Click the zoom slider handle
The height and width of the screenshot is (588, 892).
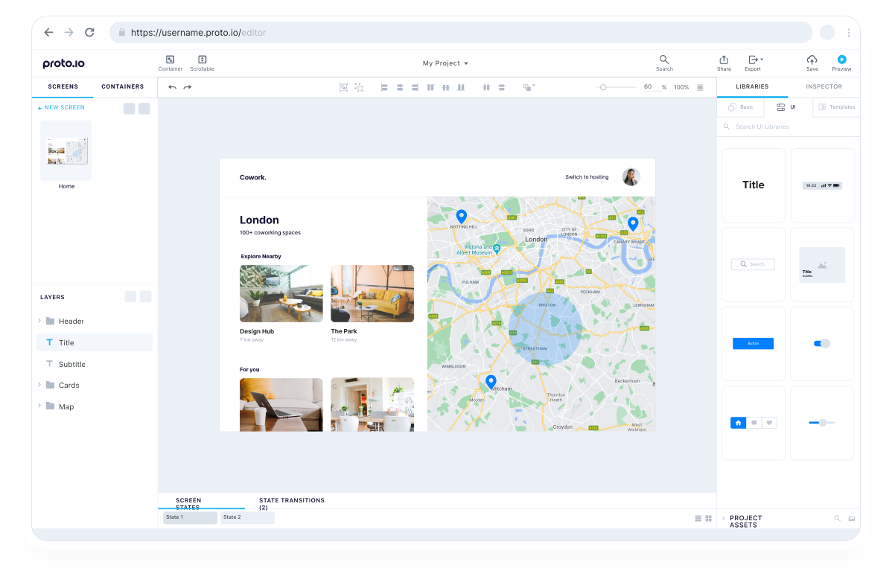pos(603,87)
